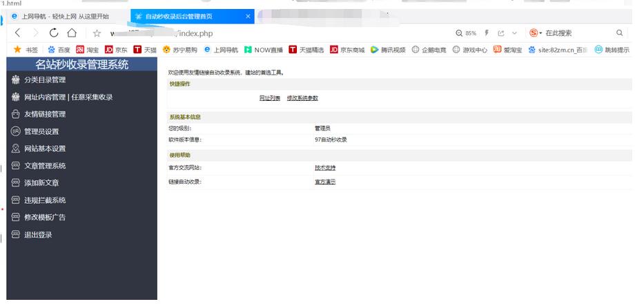Viewport: 644px width, 304px height.
Task: Open the 天猫精选 bookmark
Action: click(x=306, y=50)
